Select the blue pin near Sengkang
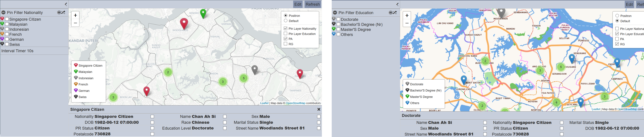This screenshot has width=644, height=137. pyautogui.click(x=572, y=59)
